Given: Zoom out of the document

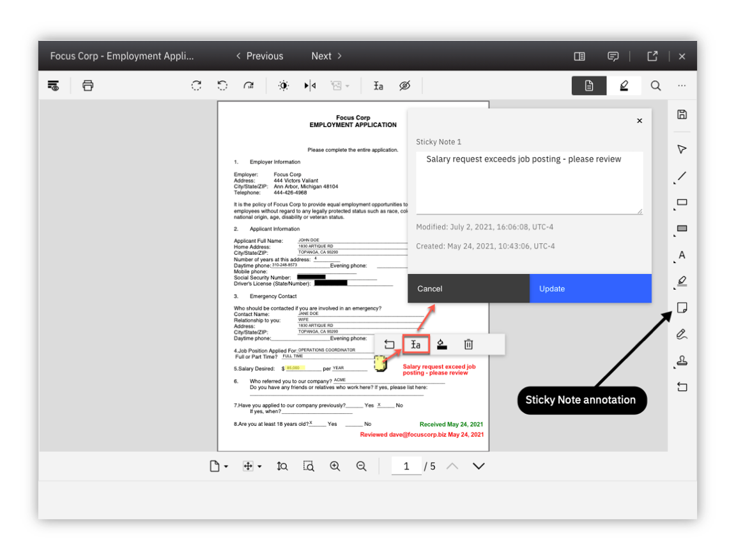Looking at the screenshot, I should click(361, 466).
